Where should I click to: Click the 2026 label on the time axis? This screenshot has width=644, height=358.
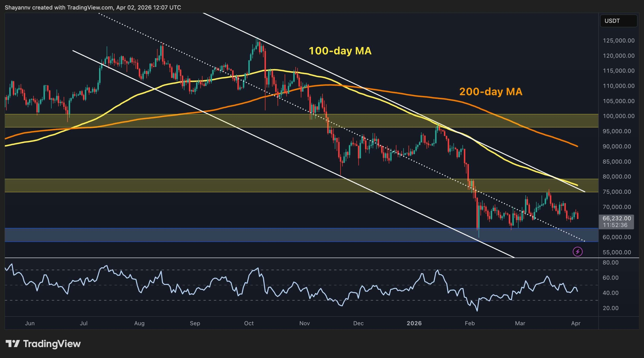(x=415, y=323)
